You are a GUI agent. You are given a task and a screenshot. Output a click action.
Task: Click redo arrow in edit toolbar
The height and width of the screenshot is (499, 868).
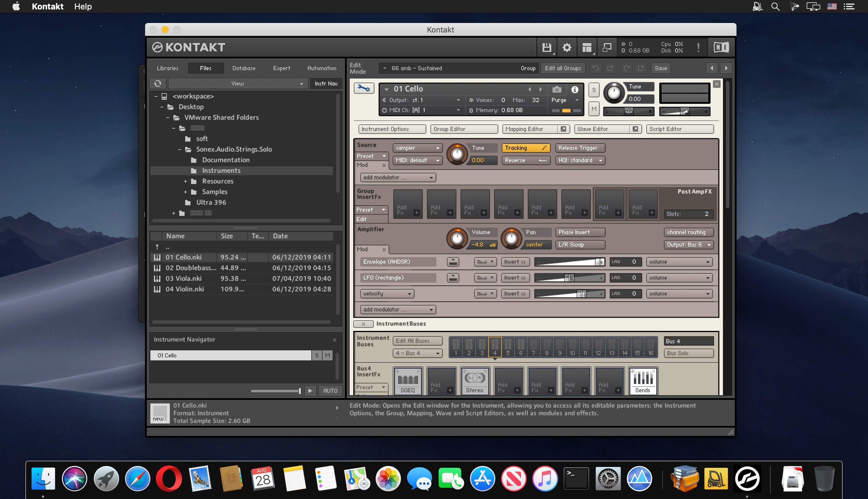click(627, 68)
